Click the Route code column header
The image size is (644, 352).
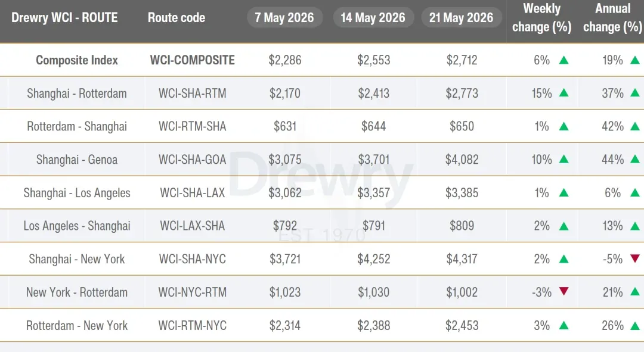tap(177, 18)
